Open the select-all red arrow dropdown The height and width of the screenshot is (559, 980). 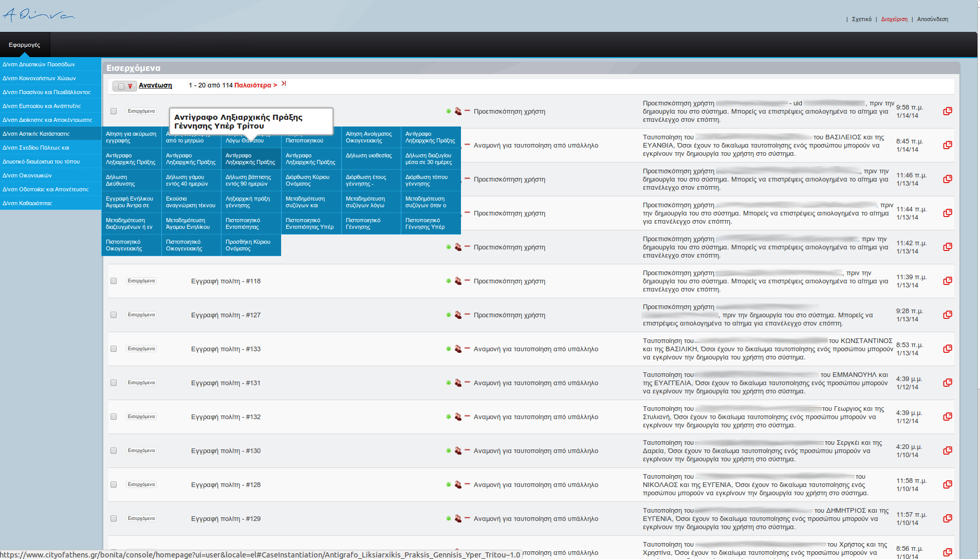(x=130, y=86)
